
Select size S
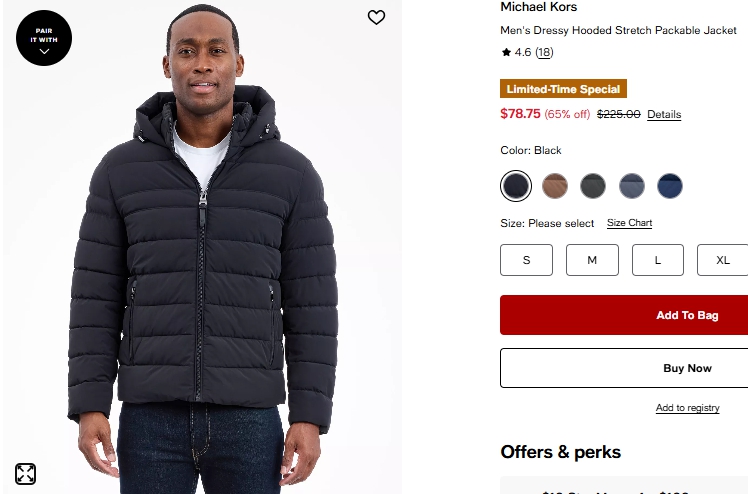tap(526, 260)
